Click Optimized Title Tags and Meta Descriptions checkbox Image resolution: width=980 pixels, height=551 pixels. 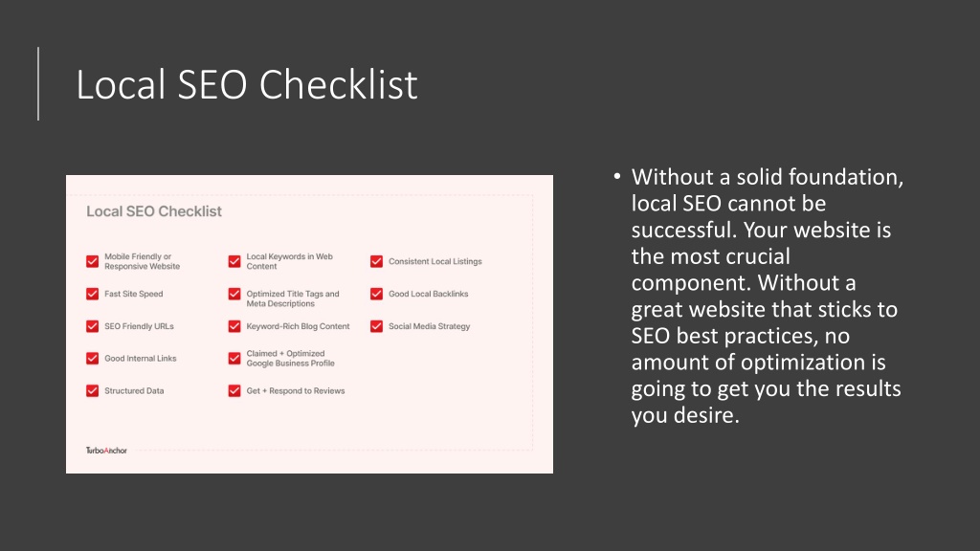tap(234, 294)
